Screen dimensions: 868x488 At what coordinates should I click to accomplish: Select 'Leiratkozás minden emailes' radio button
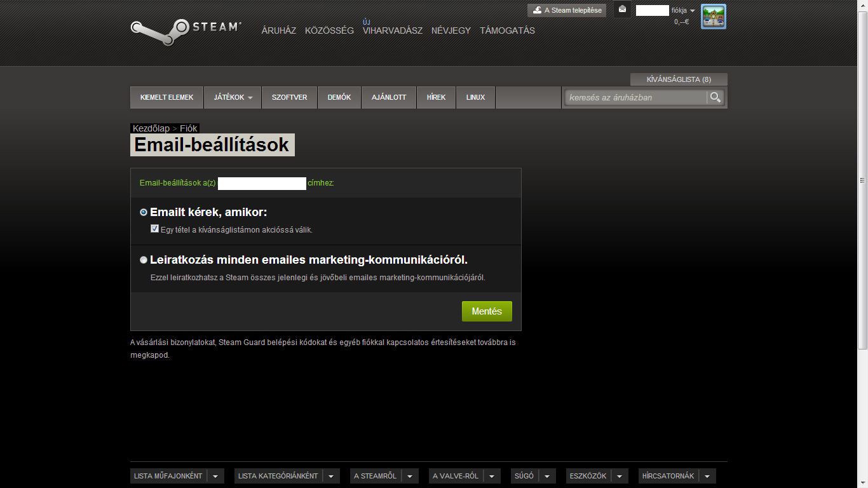144,260
